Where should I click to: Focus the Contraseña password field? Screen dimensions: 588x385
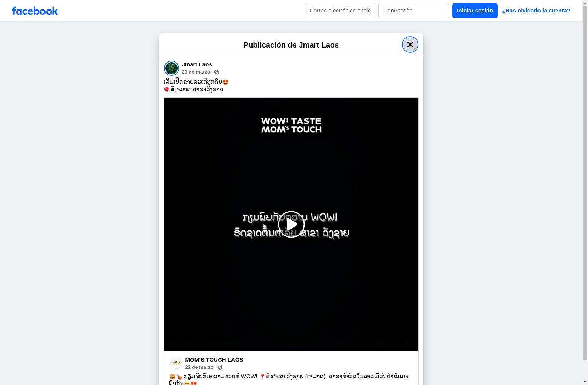coord(414,11)
